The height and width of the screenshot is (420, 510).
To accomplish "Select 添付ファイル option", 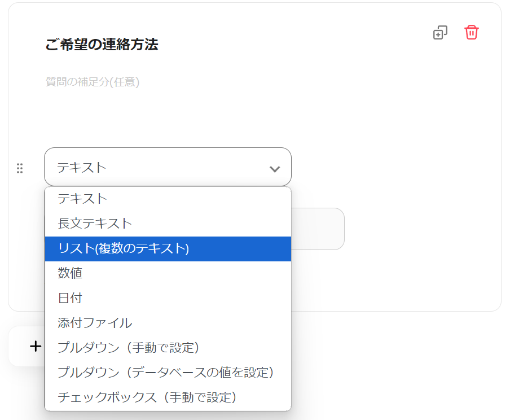I will tap(168, 323).
